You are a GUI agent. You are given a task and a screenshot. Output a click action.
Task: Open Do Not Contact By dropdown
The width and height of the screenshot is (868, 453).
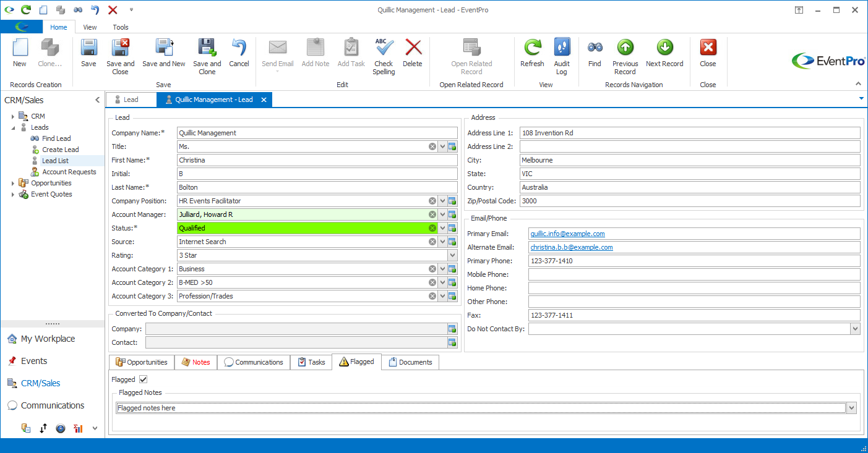855,329
